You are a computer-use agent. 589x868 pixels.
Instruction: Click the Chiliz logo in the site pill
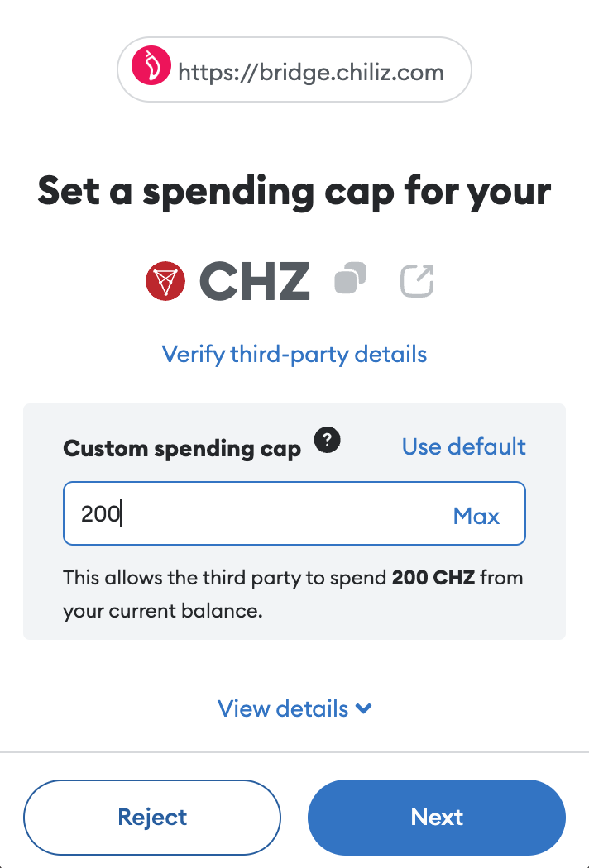point(151,69)
